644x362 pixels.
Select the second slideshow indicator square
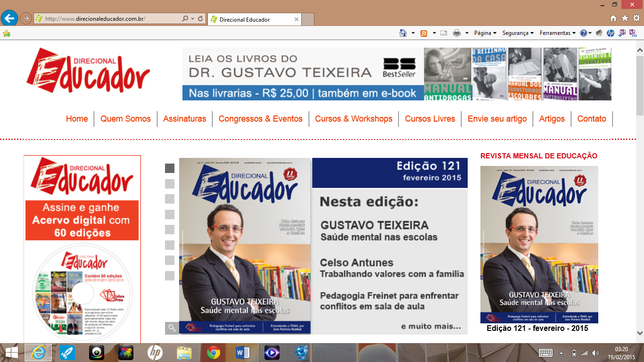pos(170,184)
